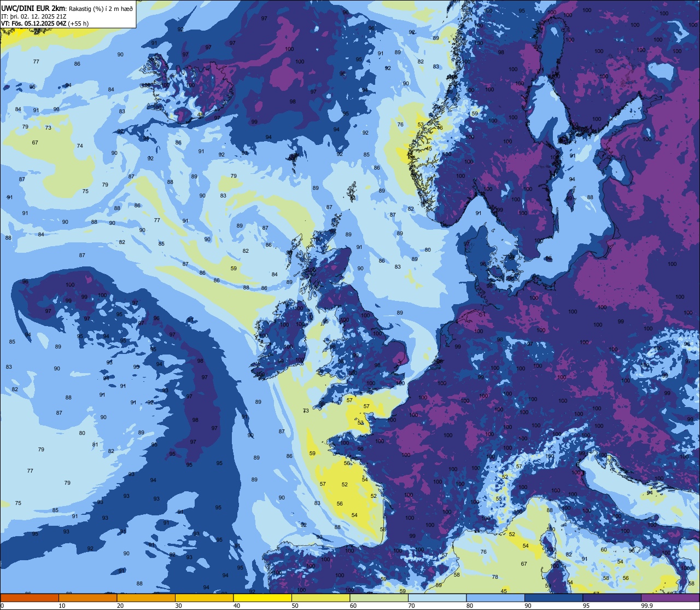Screen dimensions: 700x610
Task: Select the yellow 40 to 50 legend swatch
Action: (262, 597)
